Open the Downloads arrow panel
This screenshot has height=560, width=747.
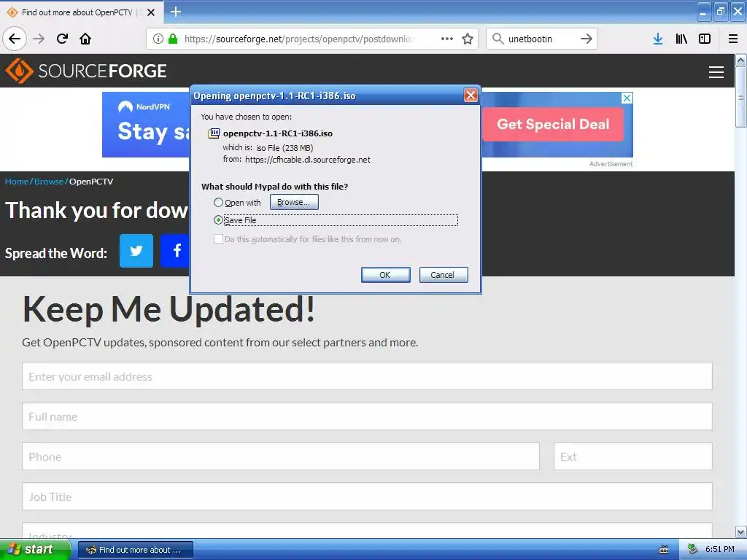point(658,39)
